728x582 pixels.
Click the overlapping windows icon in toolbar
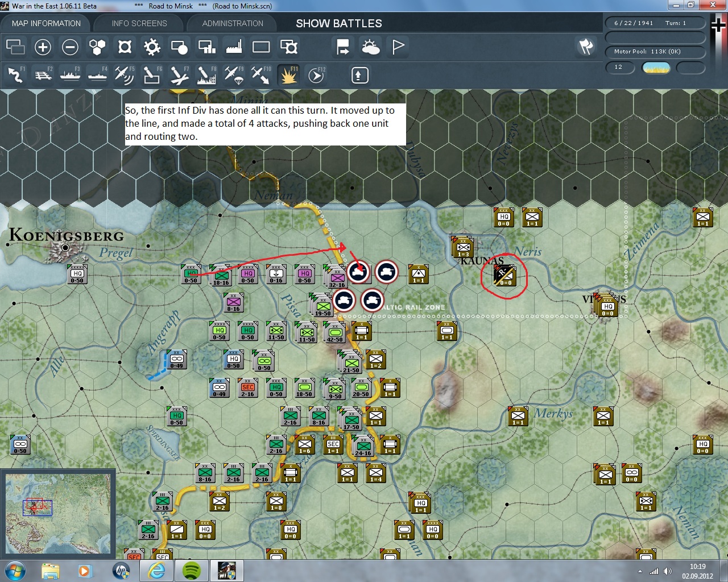tap(15, 47)
